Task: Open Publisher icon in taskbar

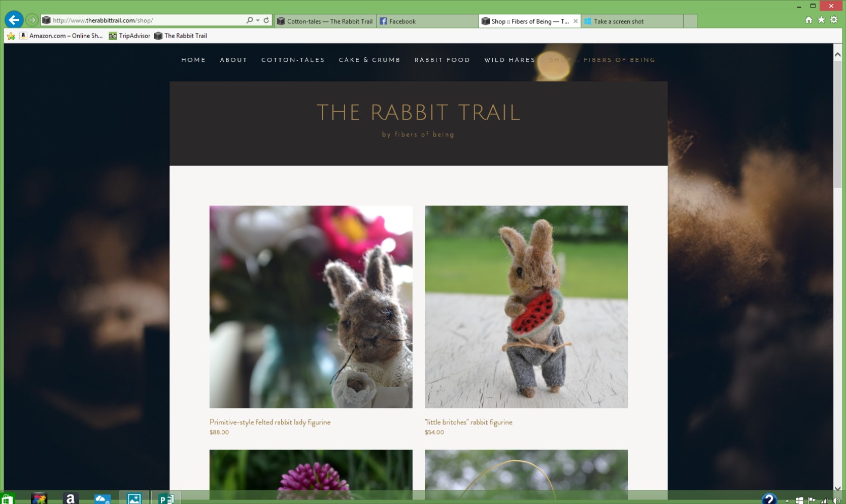Action: 166,499
